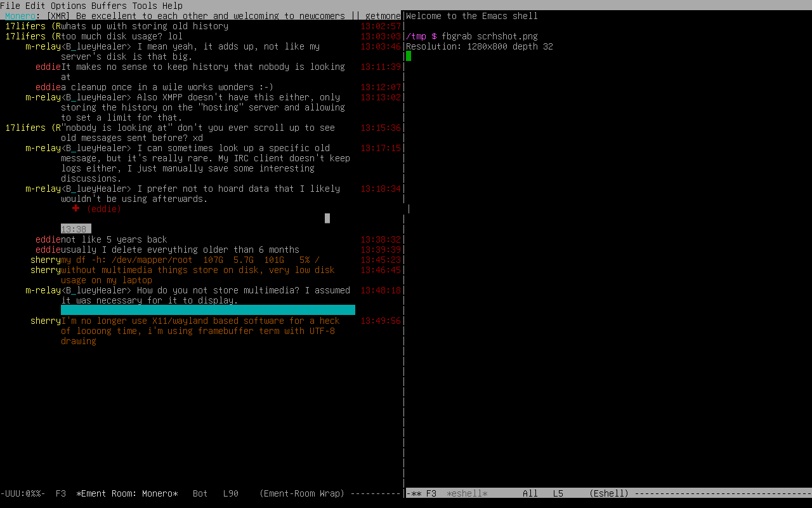
Task: Select sherry's name beside the df -h message
Action: (x=46, y=260)
